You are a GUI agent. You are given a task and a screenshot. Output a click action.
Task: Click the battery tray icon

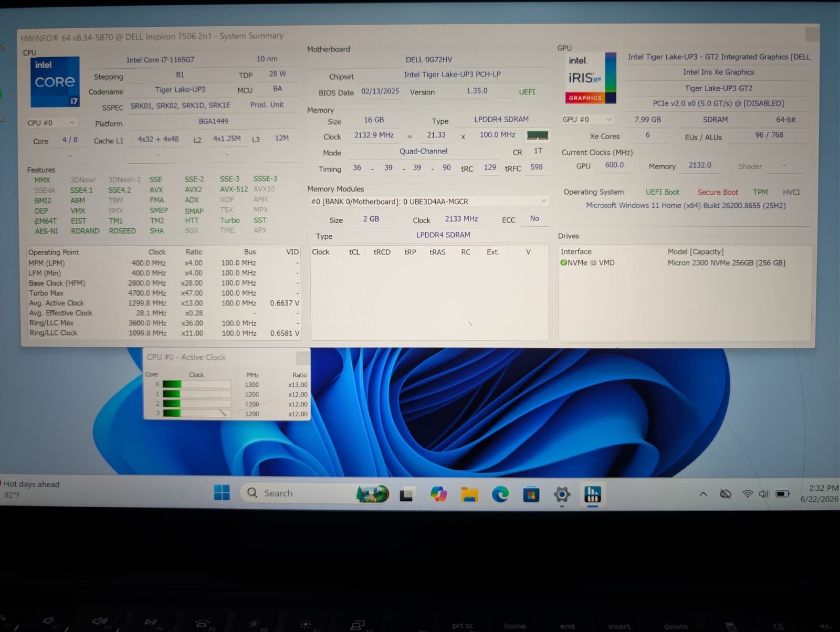(782, 493)
